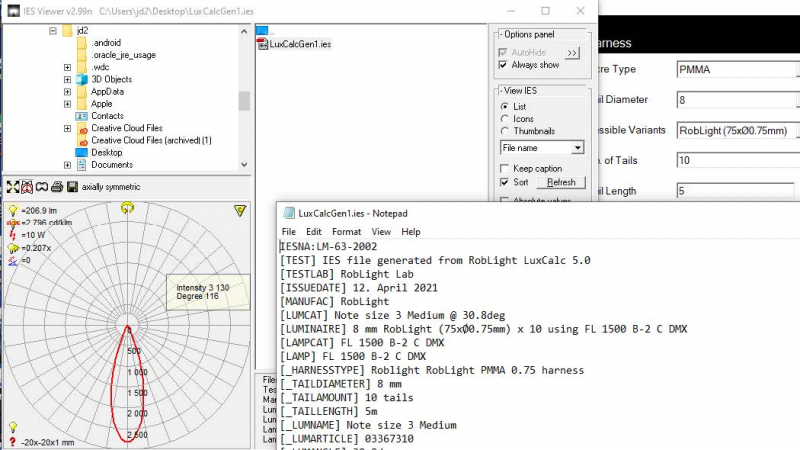Click the max intensity icon beside 2 796 cd/klm
800x450 pixels.
13,222
